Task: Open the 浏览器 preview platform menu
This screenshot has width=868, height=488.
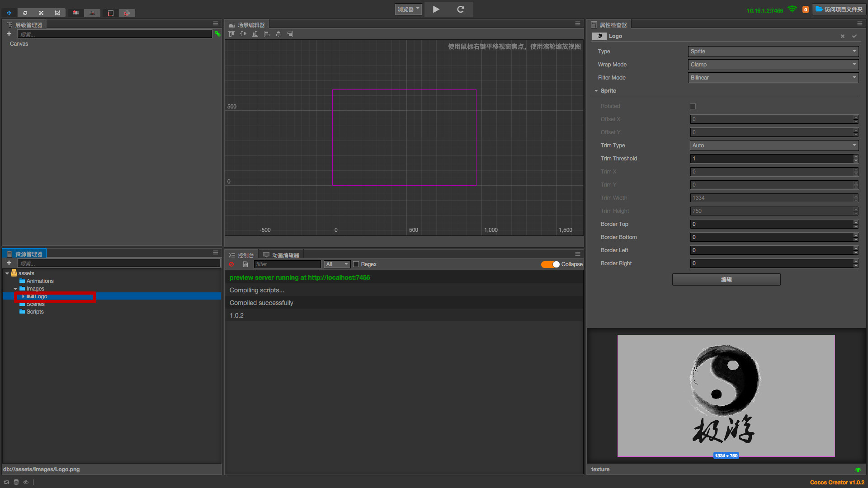Action: tap(408, 9)
